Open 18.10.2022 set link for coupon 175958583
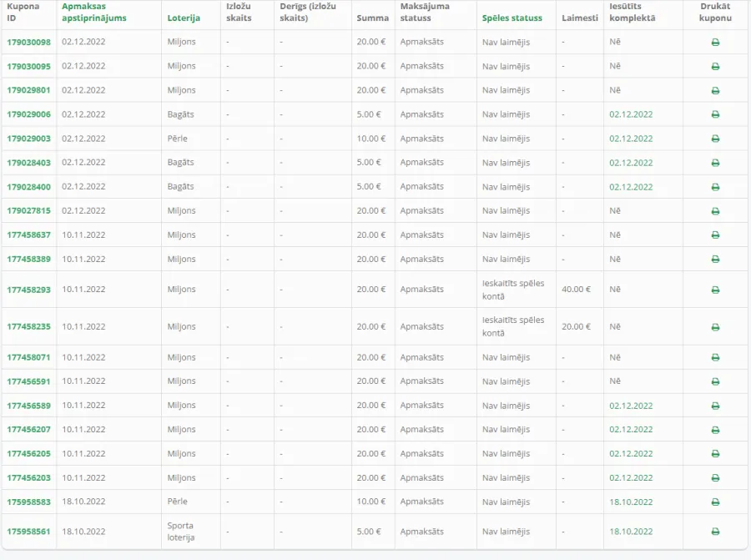Image resolution: width=751 pixels, height=560 pixels. click(631, 502)
